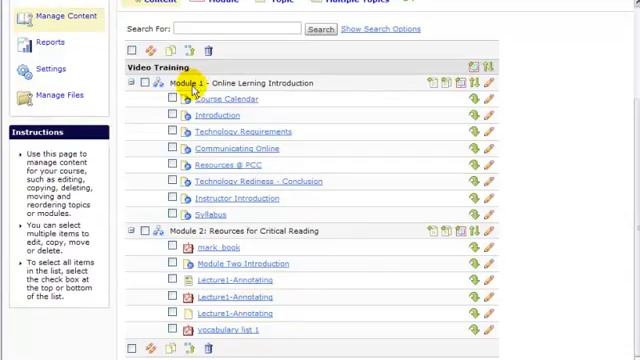
Task: Click the pencil edit icon for Module 1
Action: (489, 83)
